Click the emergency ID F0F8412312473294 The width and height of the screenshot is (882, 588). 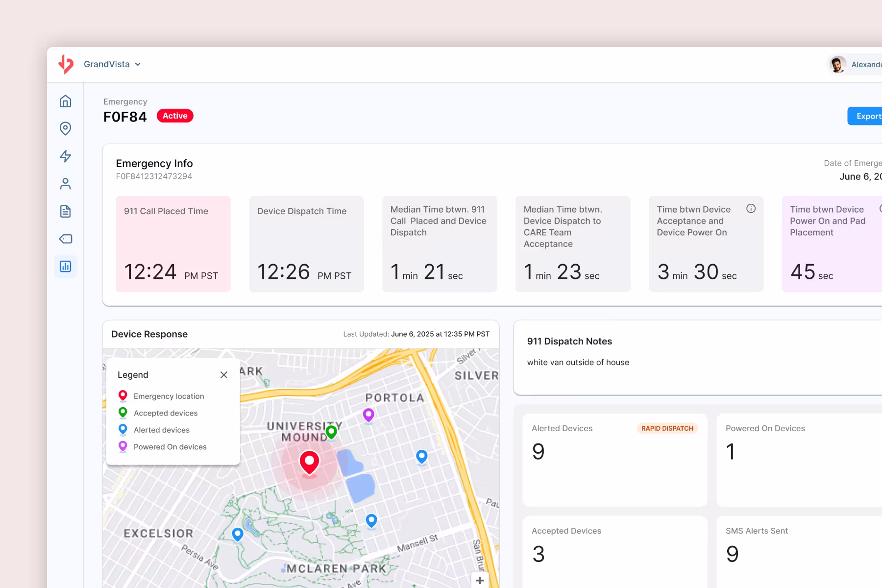click(154, 176)
